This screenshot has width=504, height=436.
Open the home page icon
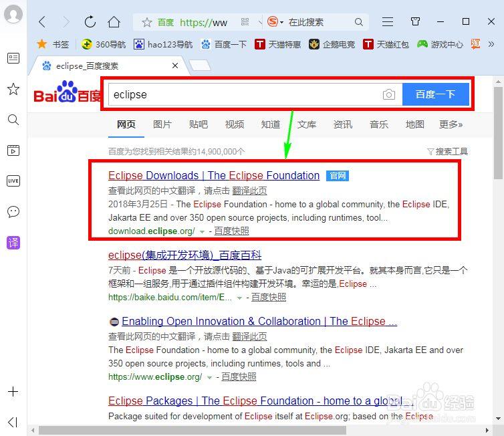(114, 22)
